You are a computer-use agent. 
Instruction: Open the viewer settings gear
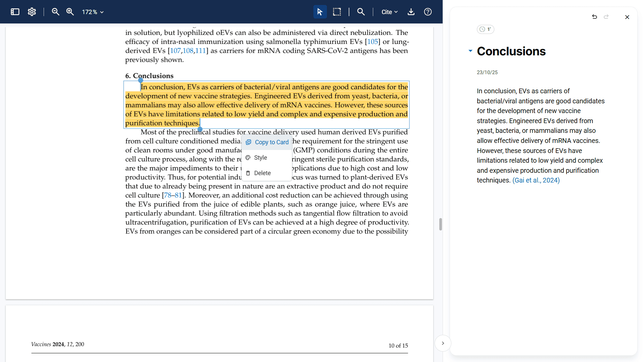tap(32, 12)
